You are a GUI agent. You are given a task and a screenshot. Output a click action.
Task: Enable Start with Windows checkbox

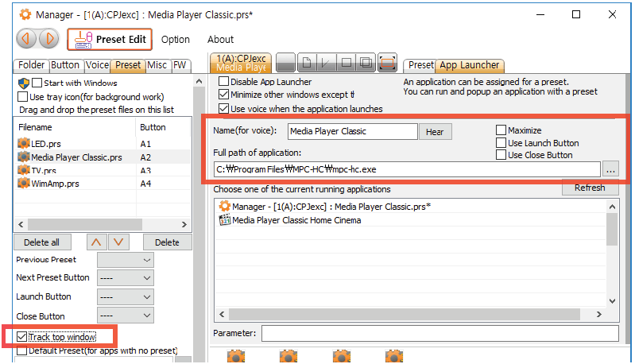[37, 83]
